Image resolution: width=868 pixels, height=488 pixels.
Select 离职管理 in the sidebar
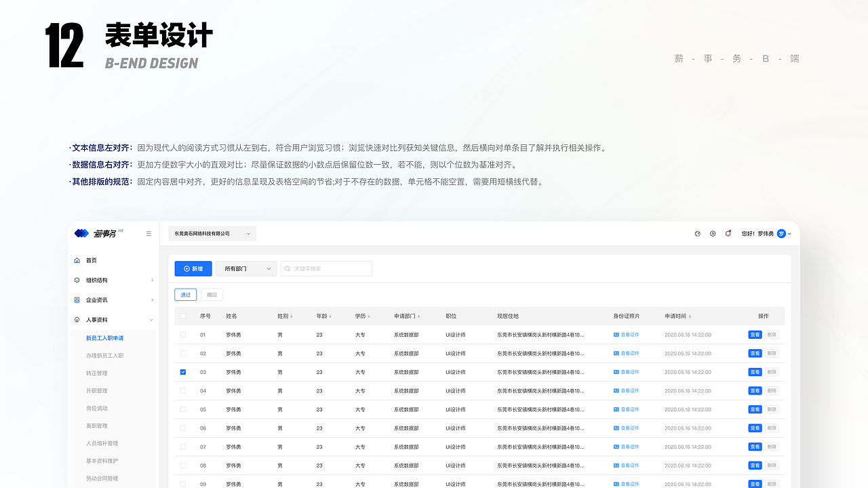[x=96, y=426]
